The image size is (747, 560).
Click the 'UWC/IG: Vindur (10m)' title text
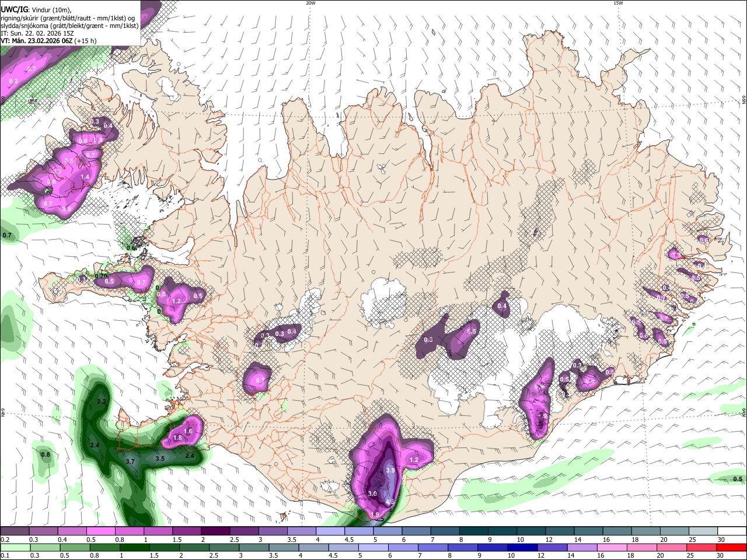pyautogui.click(x=36, y=10)
